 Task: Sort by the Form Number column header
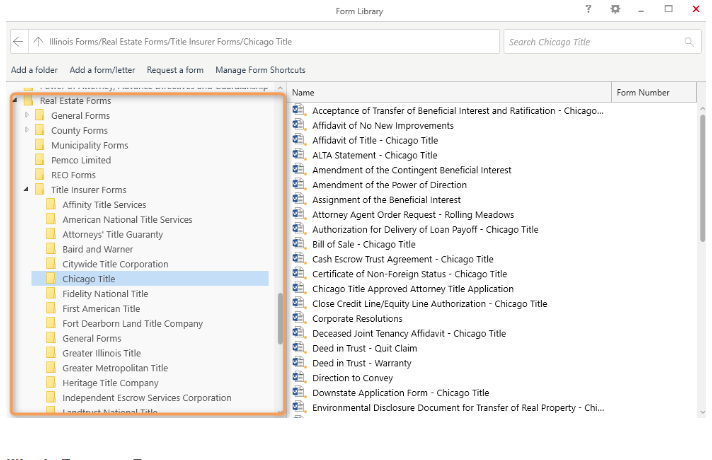coord(654,93)
